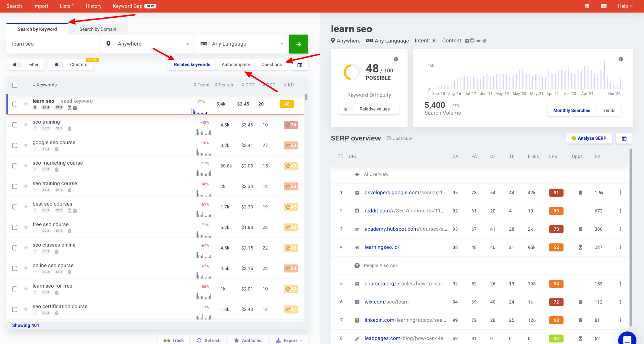Open SERP overview column settings icon
Image resolution: width=644 pixels, height=344 pixels.
tap(624, 138)
